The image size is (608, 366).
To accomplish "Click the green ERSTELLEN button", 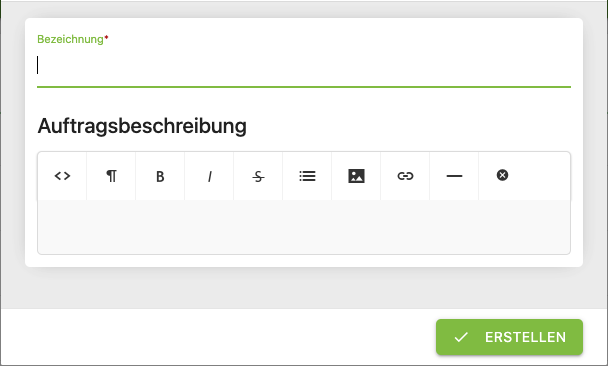I will [x=509, y=337].
